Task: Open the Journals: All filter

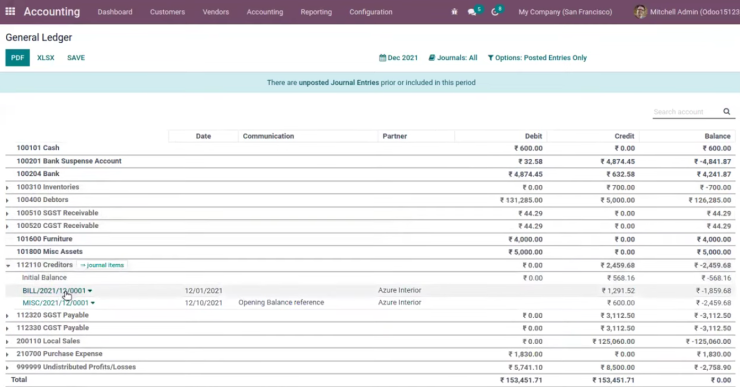Action: click(453, 58)
